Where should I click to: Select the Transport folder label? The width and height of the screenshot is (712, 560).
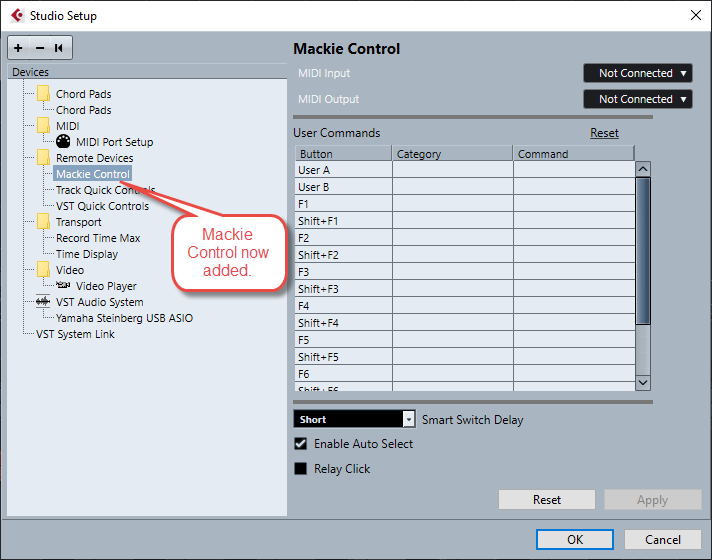coord(79,222)
